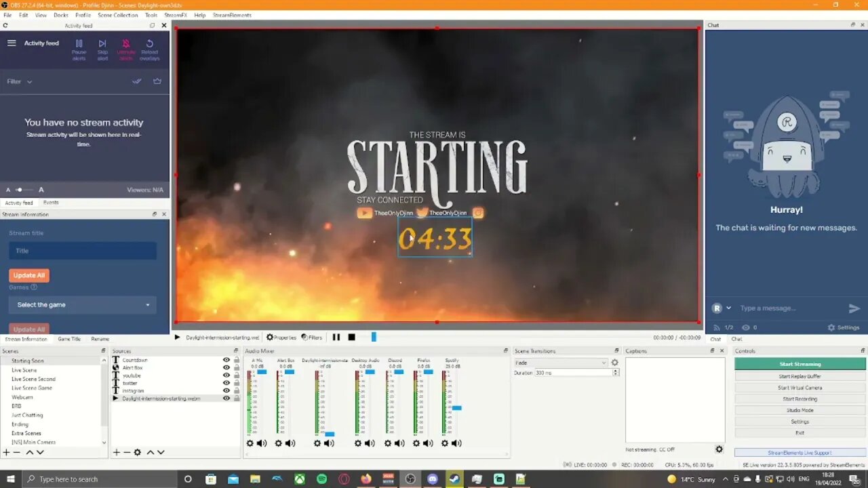The height and width of the screenshot is (488, 868).
Task: Open Desktop Audio settings gear
Action: 358,443
